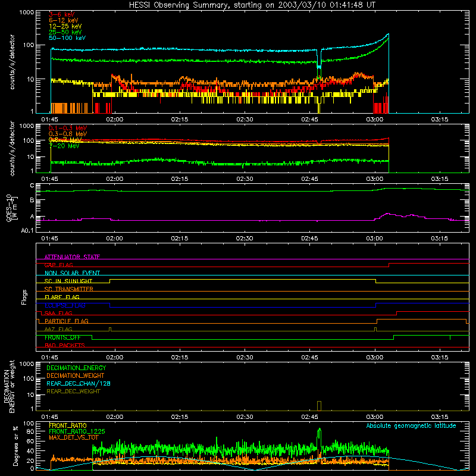This screenshot has width=476, height=476.
Task: Select the MAX_DET_VS_TOT legend label
Action: [74, 437]
